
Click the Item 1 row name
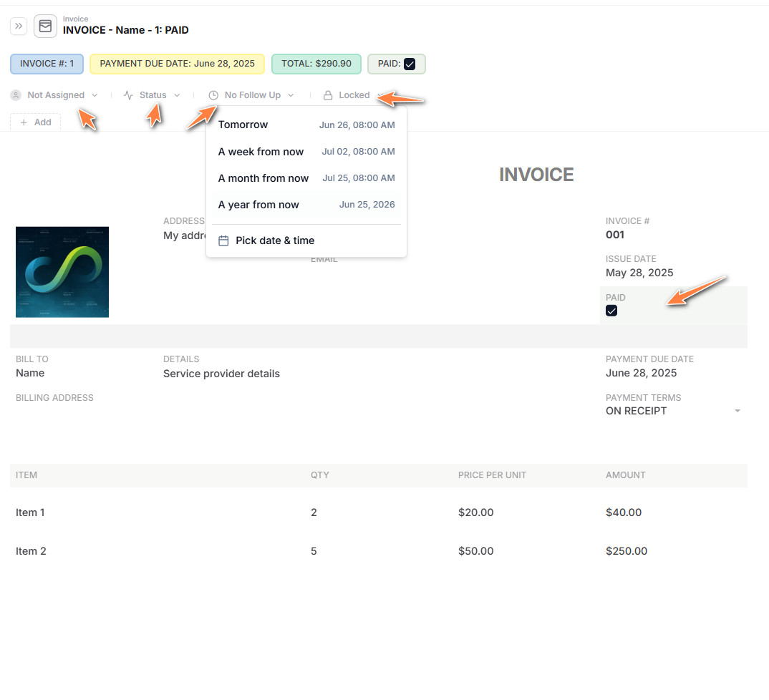point(30,512)
